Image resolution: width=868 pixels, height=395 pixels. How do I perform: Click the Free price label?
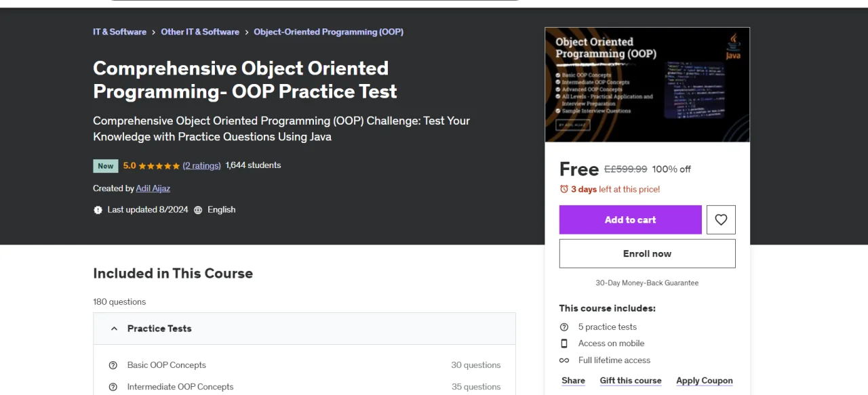click(x=579, y=169)
